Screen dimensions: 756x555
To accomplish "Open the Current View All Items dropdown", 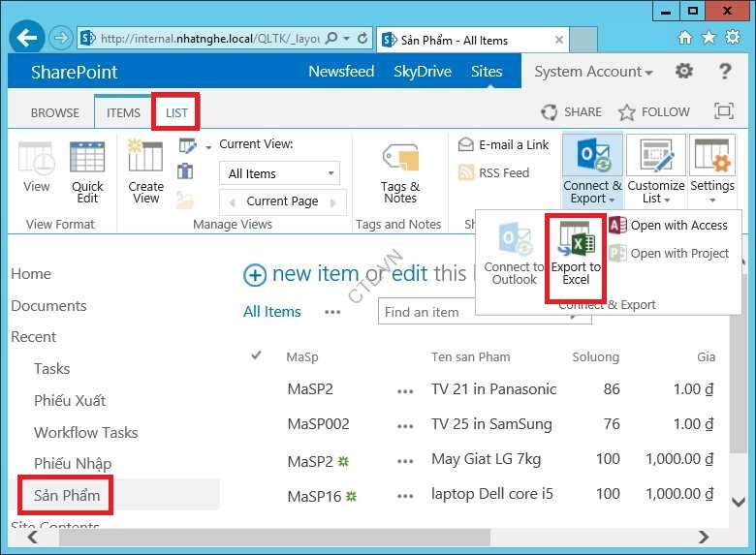I will click(x=280, y=173).
